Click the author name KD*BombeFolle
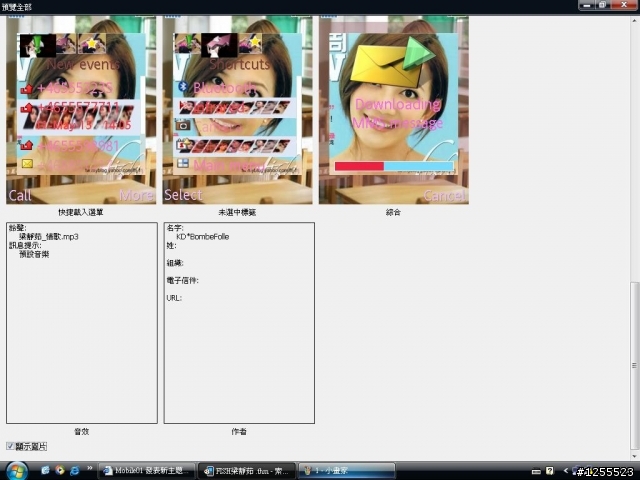 pyautogui.click(x=202, y=237)
